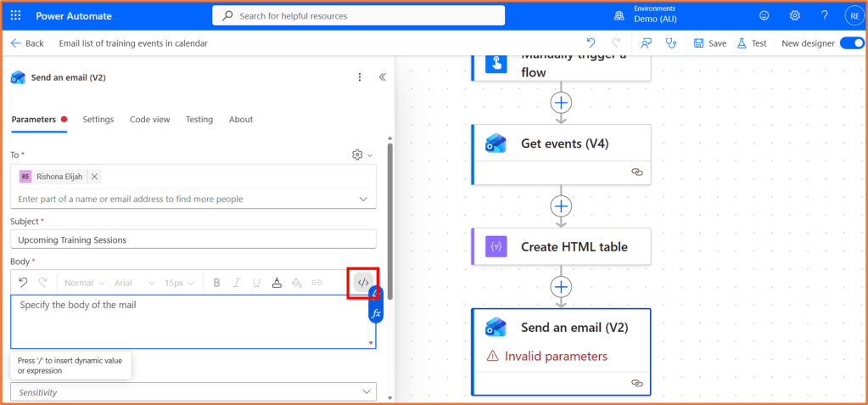Pick a font color in the body toolbar
This screenshot has height=405, width=868.
tap(277, 283)
